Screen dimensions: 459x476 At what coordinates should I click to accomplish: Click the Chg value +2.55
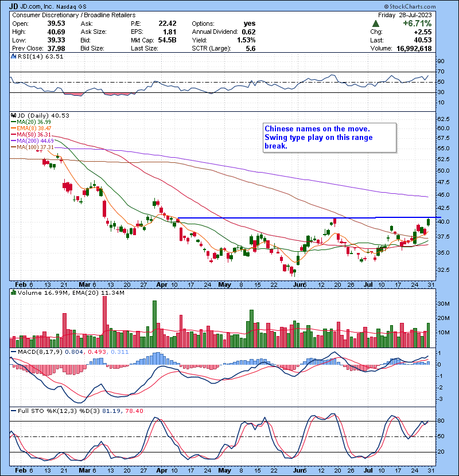point(422,32)
